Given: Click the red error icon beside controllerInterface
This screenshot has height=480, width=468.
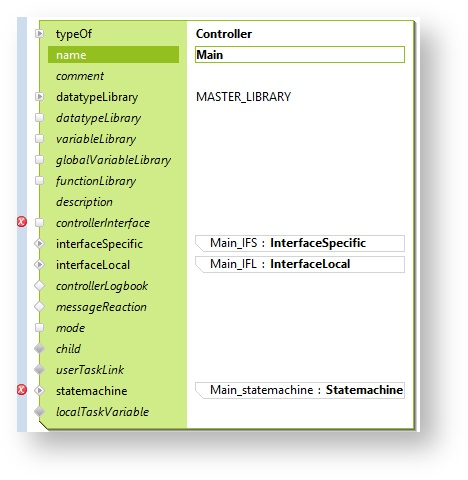Looking at the screenshot, I should click(x=22, y=222).
